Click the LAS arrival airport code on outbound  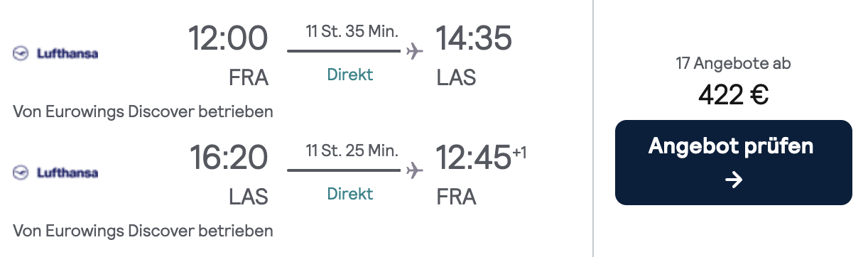tap(456, 78)
